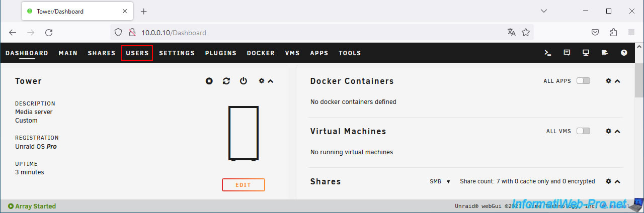This screenshot has width=644, height=213.
Task: Toggle the ALL APPS switch
Action: point(583,81)
